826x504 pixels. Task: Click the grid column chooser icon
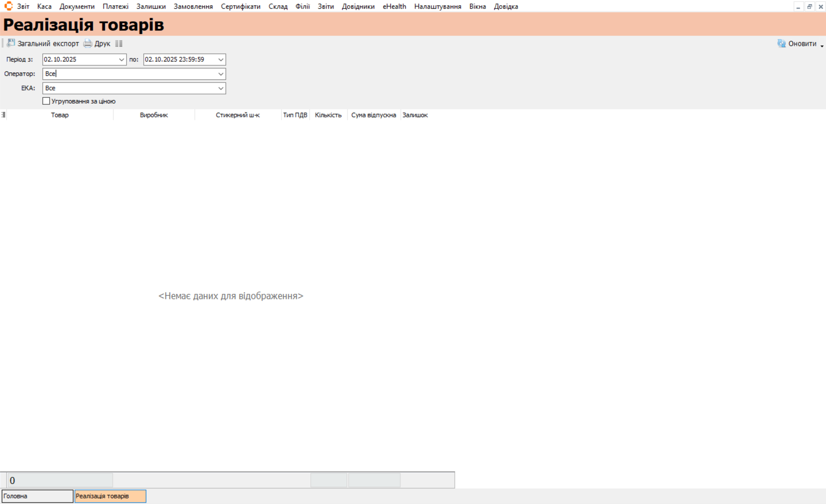click(3, 115)
